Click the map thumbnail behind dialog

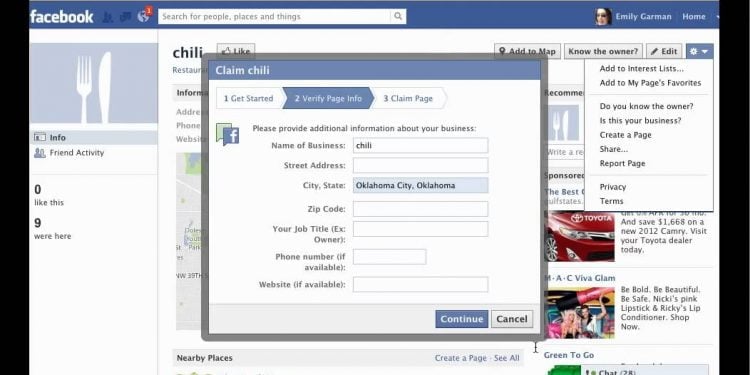point(189,241)
